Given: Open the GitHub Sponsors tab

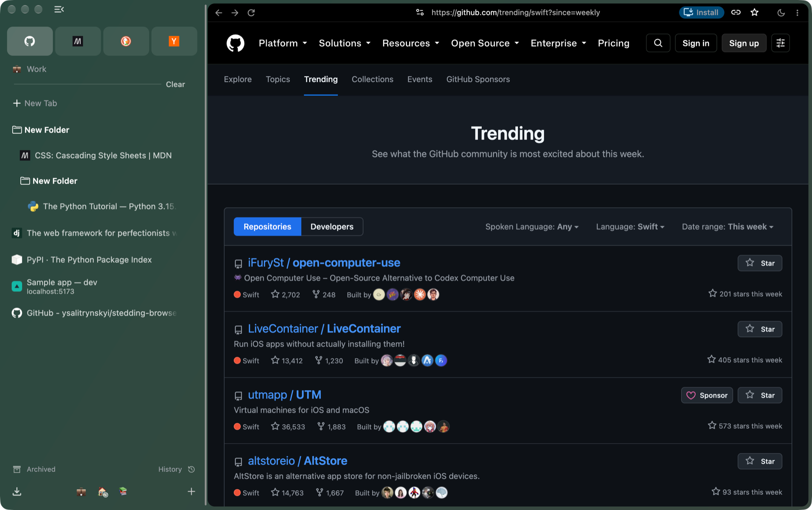Looking at the screenshot, I should coord(478,79).
